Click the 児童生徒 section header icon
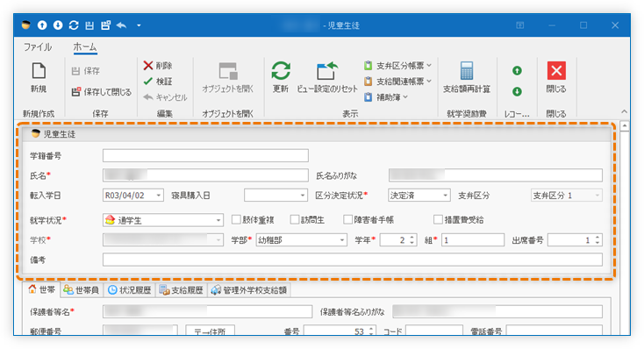Image resolution: width=644 pixels, height=349 pixels. point(35,133)
